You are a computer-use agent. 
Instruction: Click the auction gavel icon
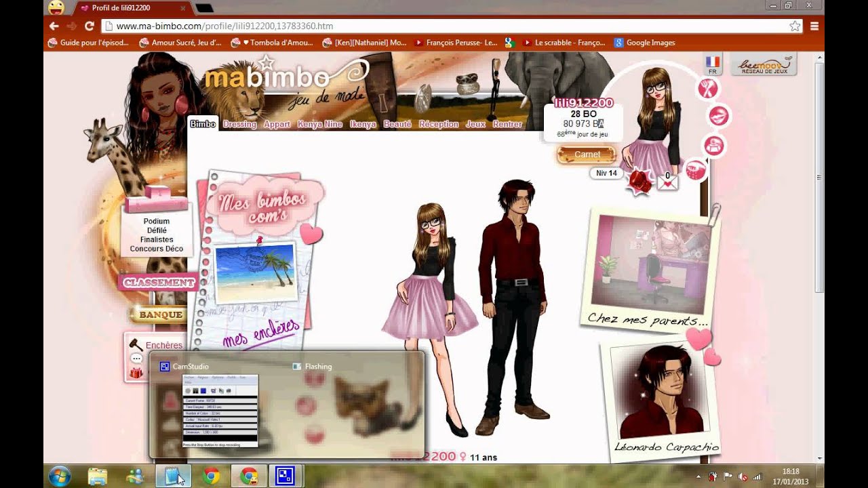point(136,345)
